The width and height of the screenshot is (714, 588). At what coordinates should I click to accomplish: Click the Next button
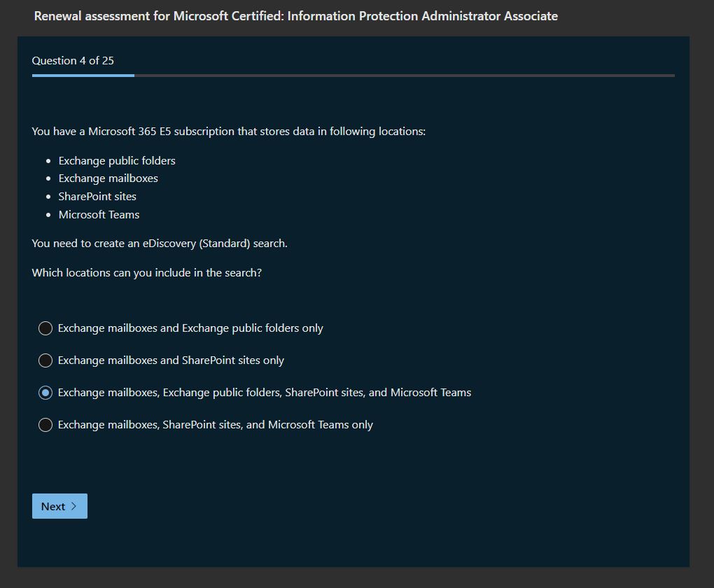click(x=59, y=506)
